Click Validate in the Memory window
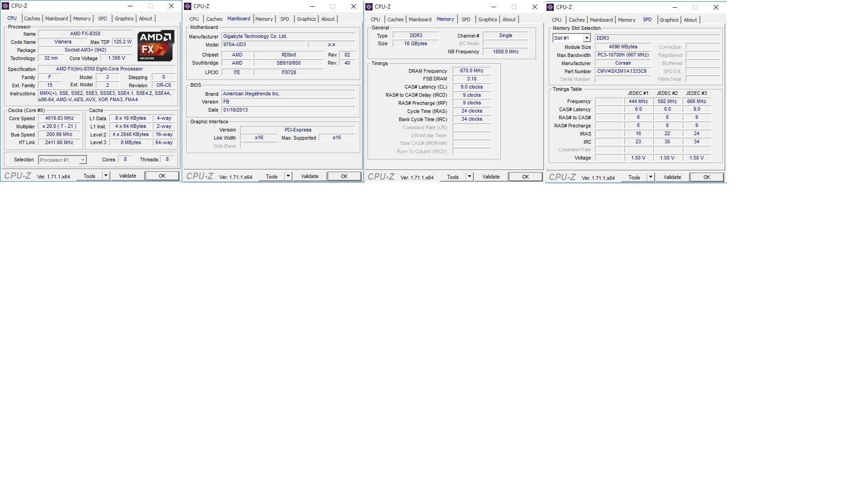Image resolution: width=868 pixels, height=488 pixels. [x=491, y=177]
